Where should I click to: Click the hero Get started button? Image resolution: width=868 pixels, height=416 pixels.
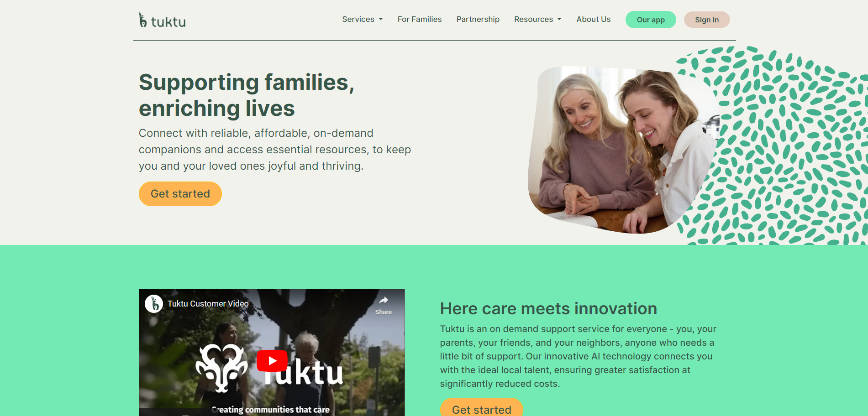[180, 194]
